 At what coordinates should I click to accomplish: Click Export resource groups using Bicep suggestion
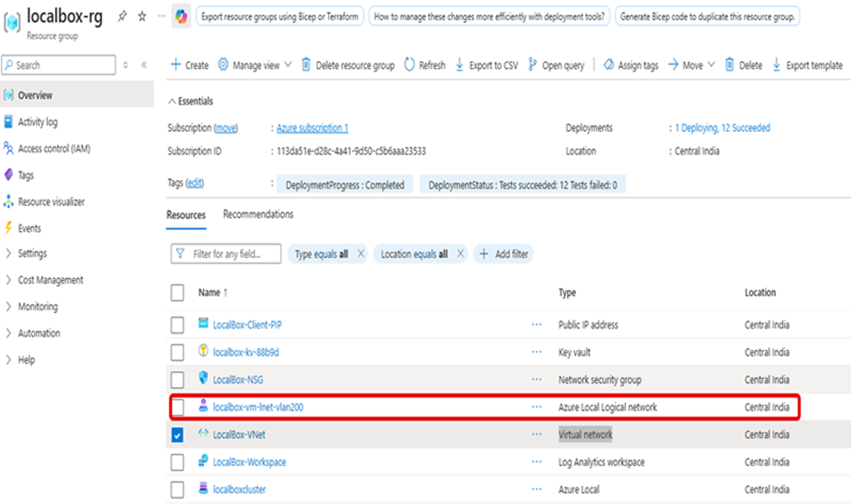point(279,17)
